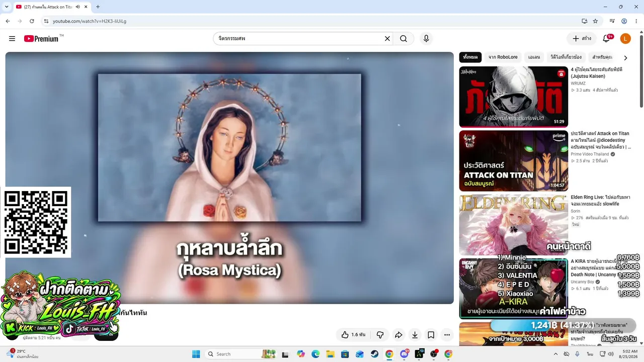
Task: Open Chrome media controls icon
Action: pos(612,21)
